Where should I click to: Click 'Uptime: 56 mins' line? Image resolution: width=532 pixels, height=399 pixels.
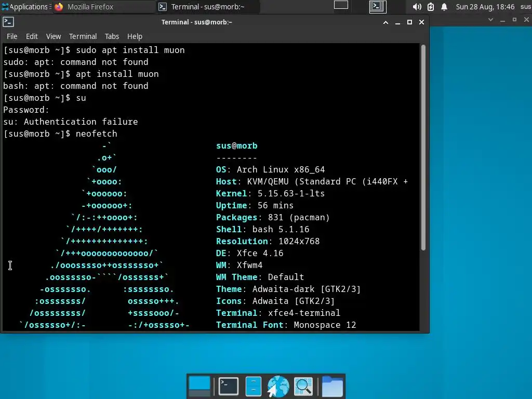coord(255,206)
